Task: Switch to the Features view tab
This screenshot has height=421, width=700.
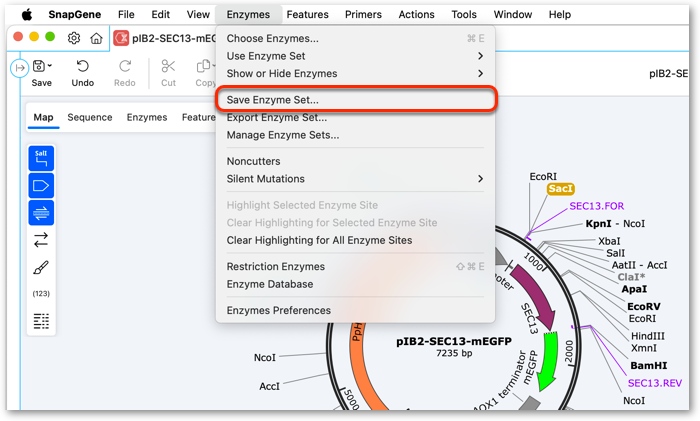Action: (199, 117)
